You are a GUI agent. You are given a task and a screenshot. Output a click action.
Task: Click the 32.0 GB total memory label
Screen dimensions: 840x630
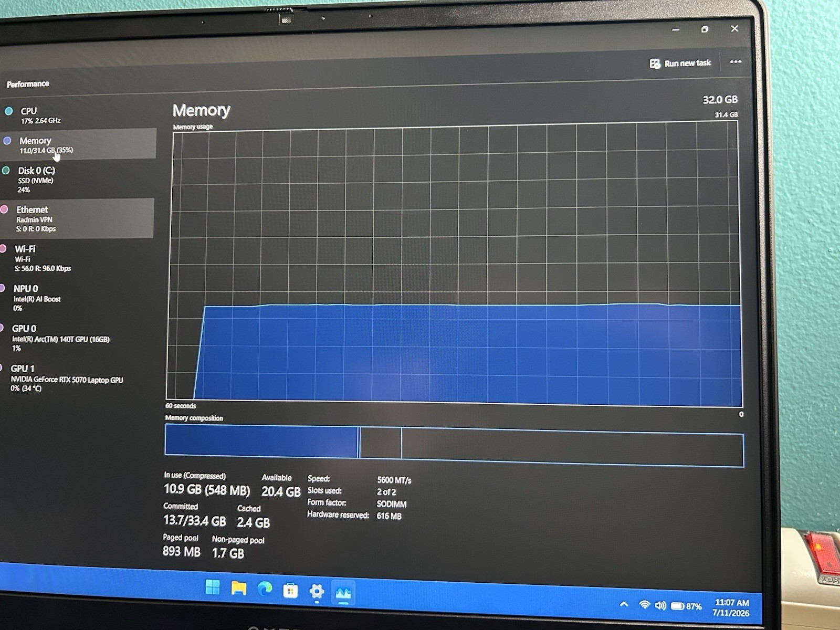click(x=720, y=100)
